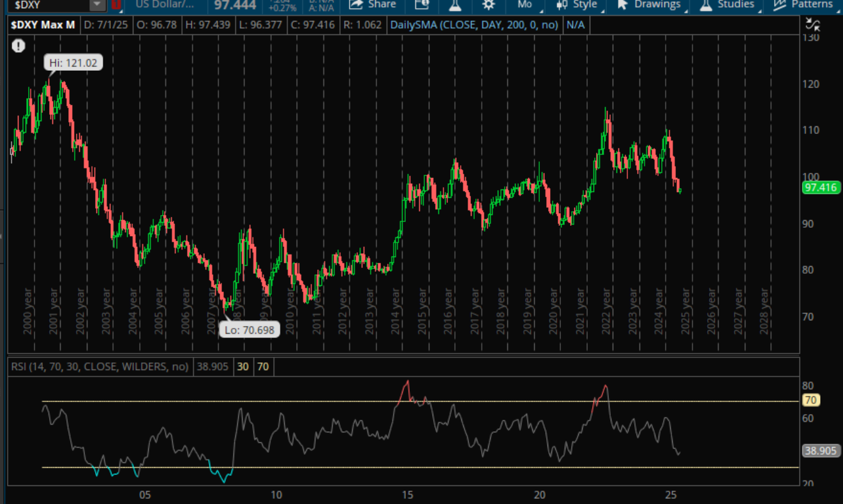Click the DailySMA (CLOSE, DAY, 200, 0, no) study label

pyautogui.click(x=475, y=26)
